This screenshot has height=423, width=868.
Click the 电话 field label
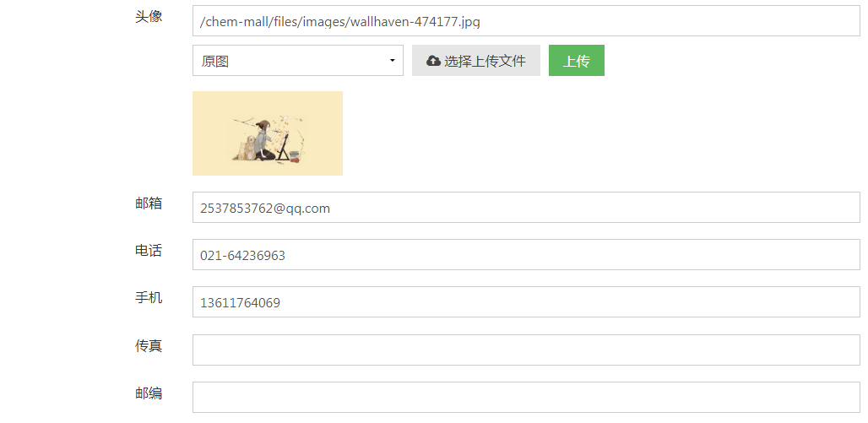(149, 251)
